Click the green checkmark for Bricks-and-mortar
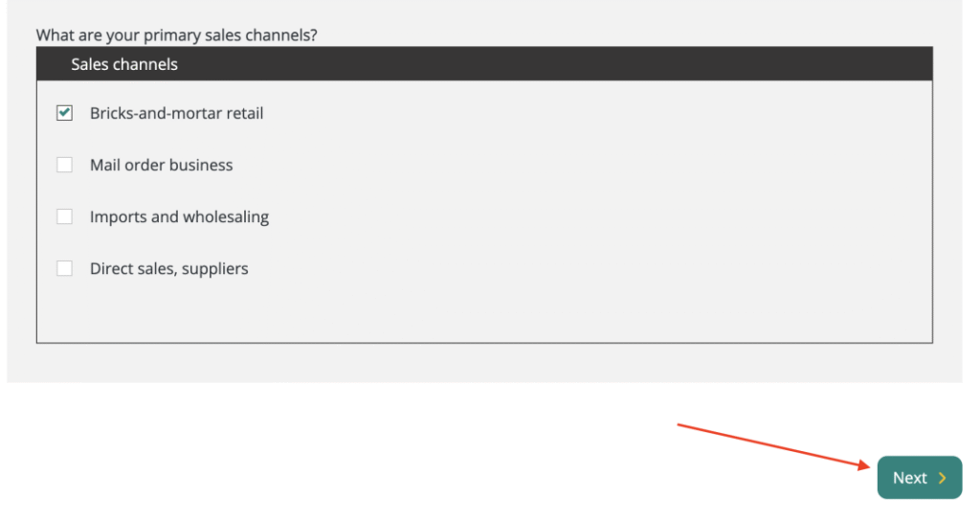 (64, 113)
